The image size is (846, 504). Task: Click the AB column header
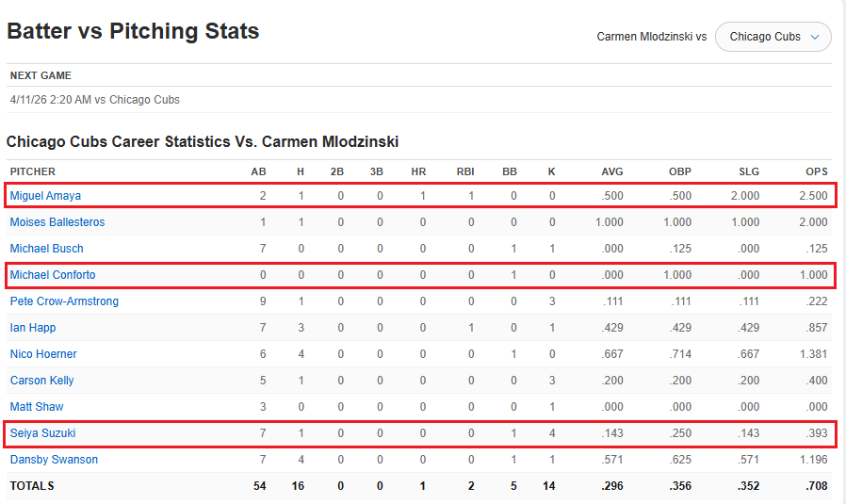pos(258,171)
